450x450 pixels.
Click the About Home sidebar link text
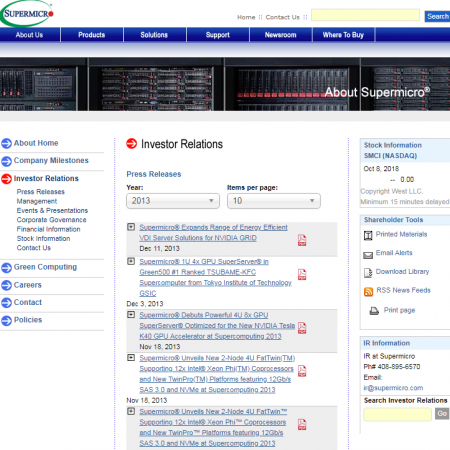click(36, 143)
